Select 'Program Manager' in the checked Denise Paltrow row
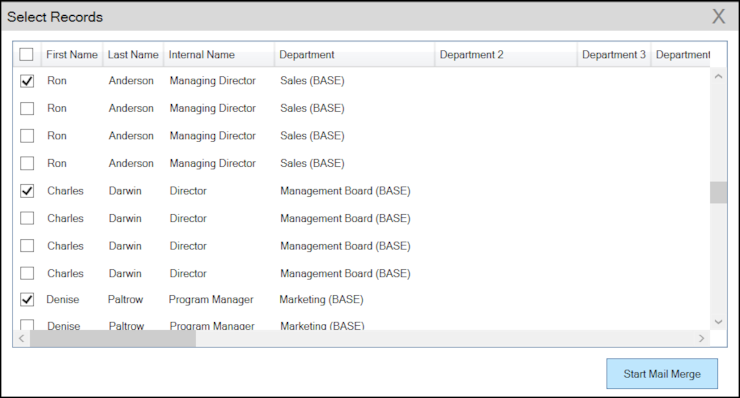 (211, 300)
